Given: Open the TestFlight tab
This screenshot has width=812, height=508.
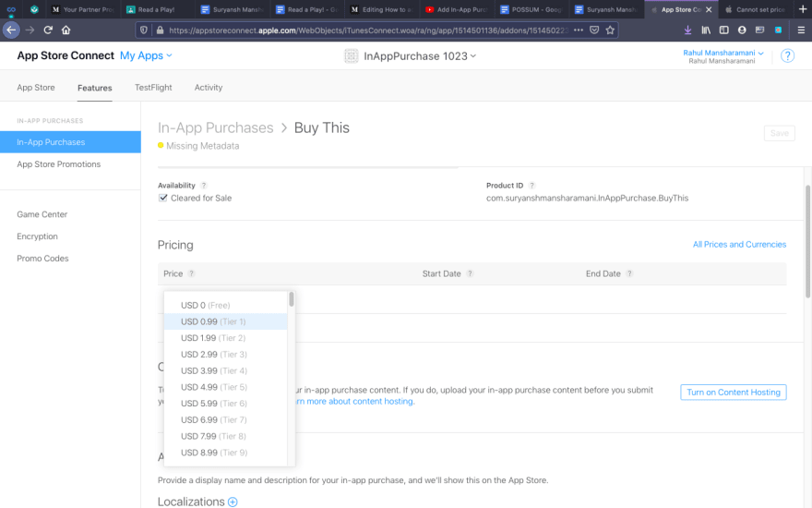Looking at the screenshot, I should pyautogui.click(x=153, y=88).
